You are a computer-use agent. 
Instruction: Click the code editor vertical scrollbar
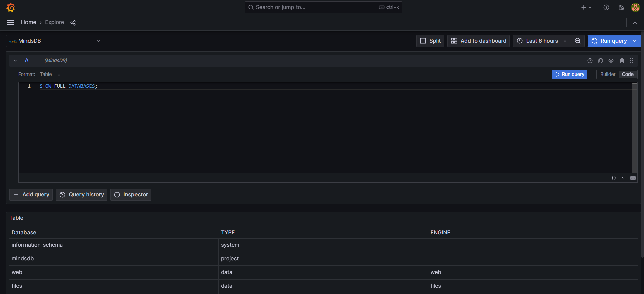635,128
